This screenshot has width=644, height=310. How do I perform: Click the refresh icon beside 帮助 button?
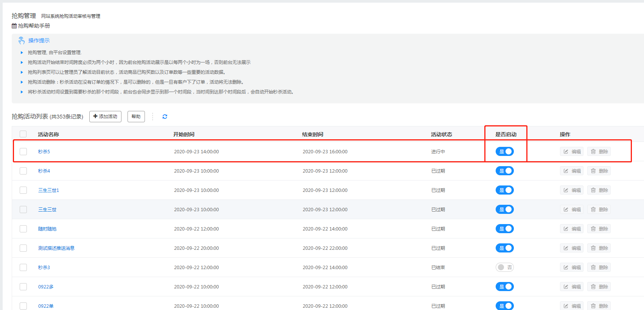[x=165, y=117]
